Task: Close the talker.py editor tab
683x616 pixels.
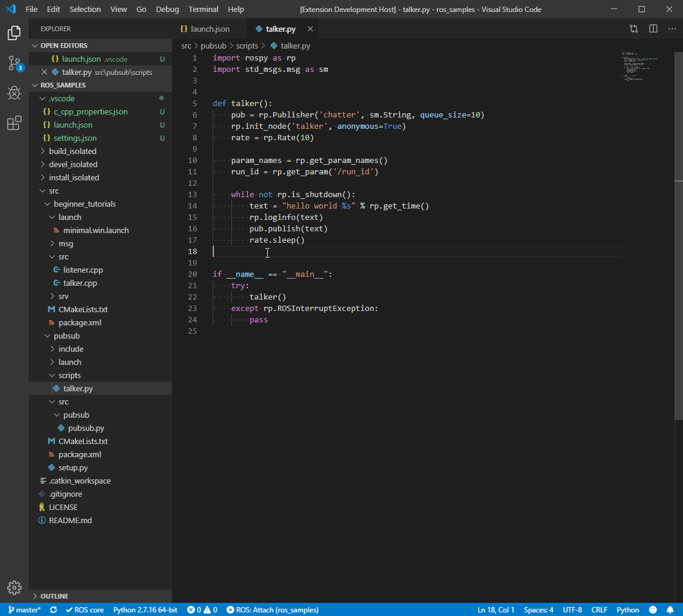Action: tap(310, 29)
